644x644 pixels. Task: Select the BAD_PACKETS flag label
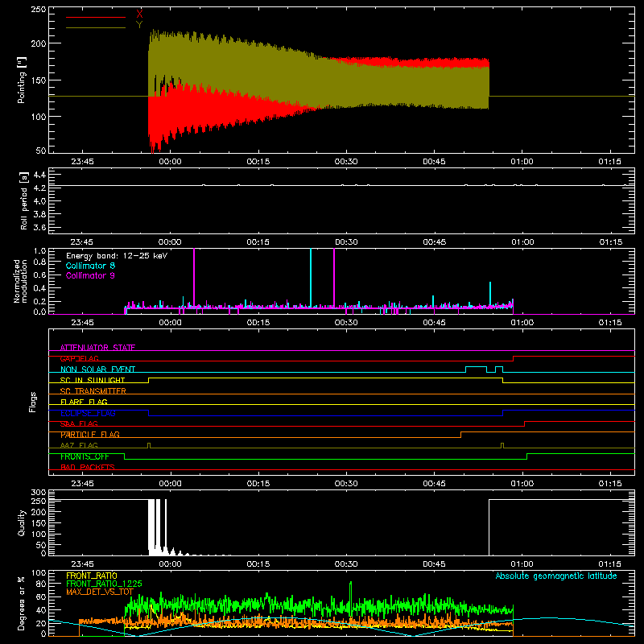point(88,467)
